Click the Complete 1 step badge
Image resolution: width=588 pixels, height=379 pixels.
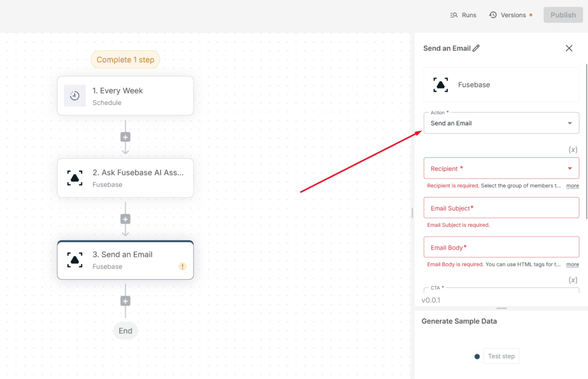(x=125, y=60)
